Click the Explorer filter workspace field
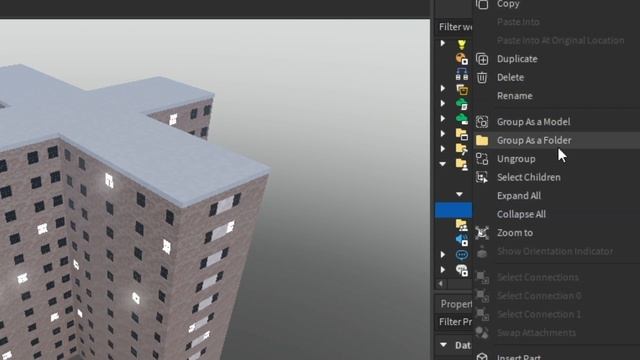The width and height of the screenshot is (640, 360). click(x=454, y=27)
